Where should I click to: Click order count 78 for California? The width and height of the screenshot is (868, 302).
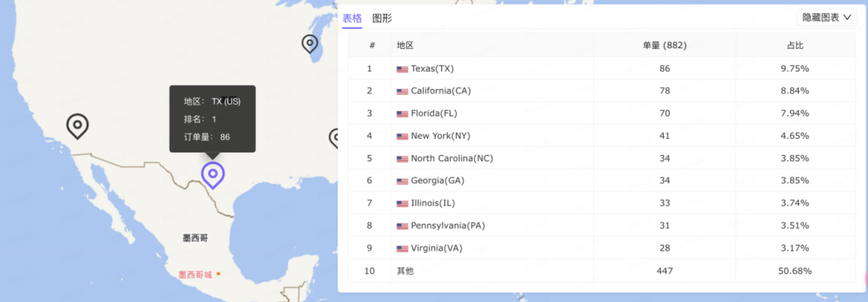(x=665, y=91)
